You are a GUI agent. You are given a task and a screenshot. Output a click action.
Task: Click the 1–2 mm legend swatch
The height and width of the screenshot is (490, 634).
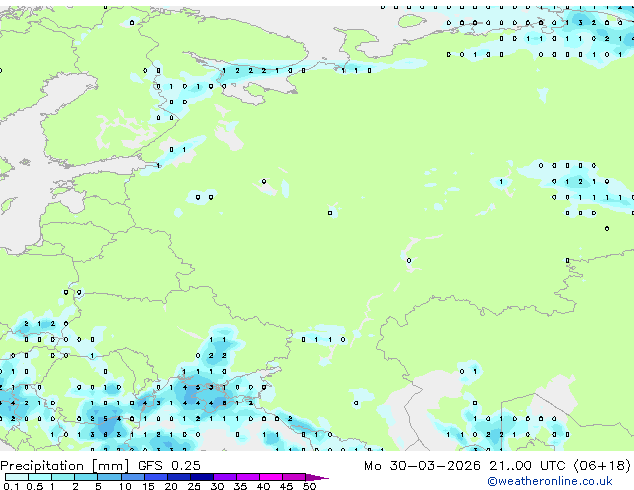[x=63, y=477]
